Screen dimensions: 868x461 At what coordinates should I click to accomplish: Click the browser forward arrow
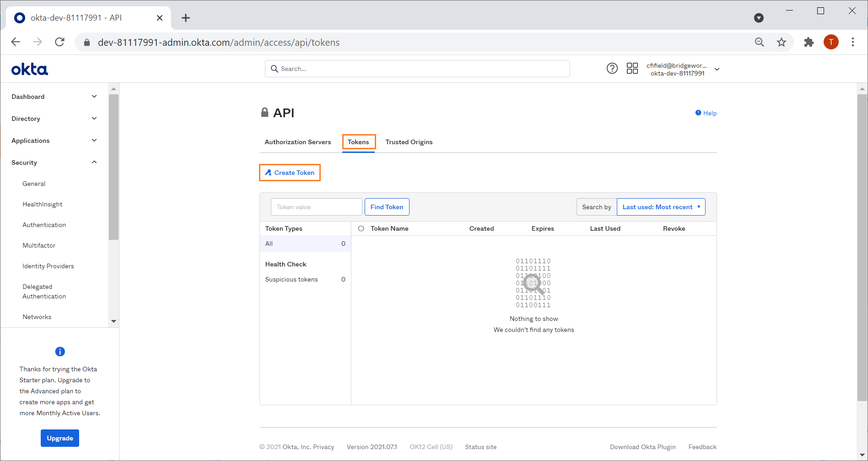pos(38,42)
